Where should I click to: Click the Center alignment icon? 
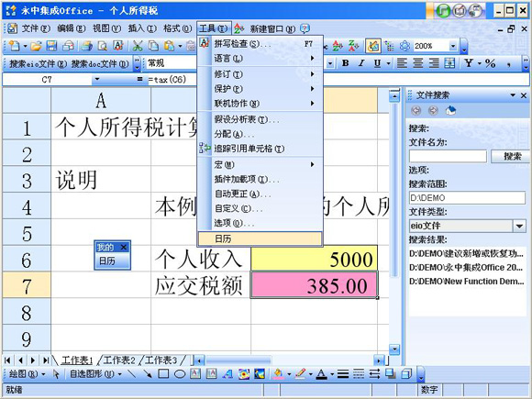pyautogui.click(x=418, y=63)
